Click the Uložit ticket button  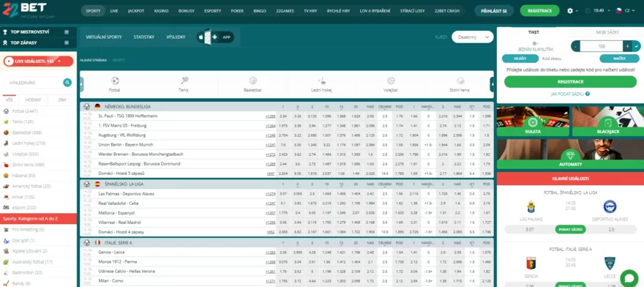520,59
